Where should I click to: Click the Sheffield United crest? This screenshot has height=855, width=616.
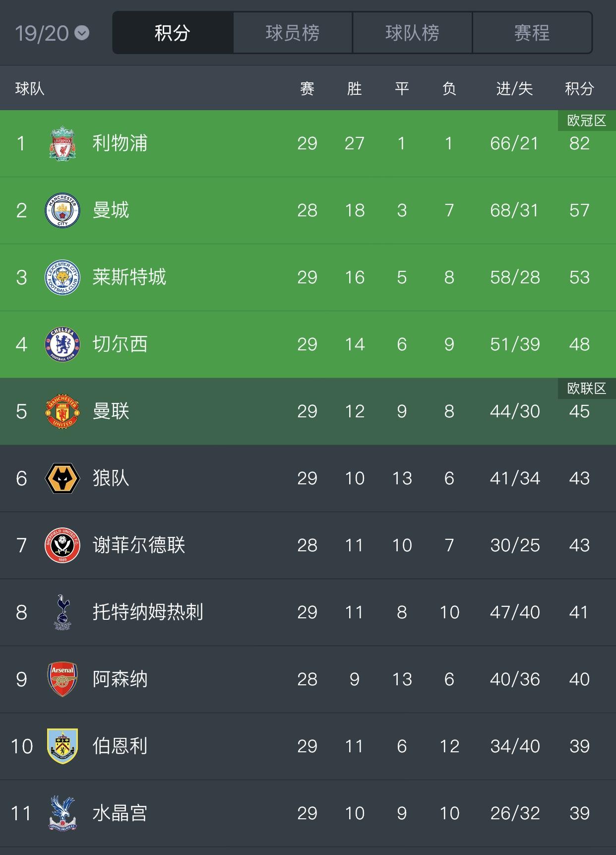pos(62,545)
